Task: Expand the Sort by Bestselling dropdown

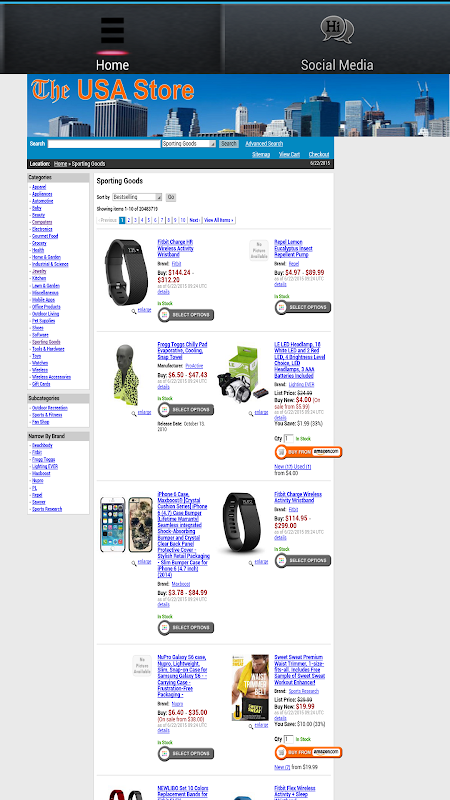Action: coord(137,197)
